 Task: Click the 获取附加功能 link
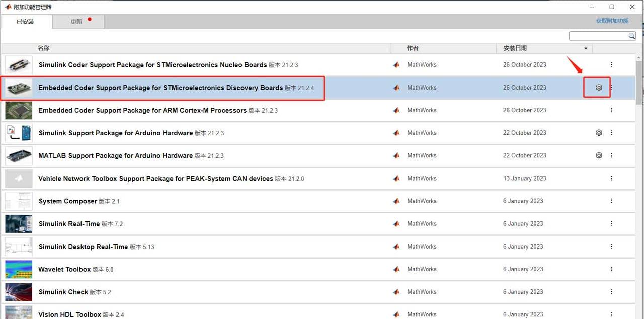pos(612,21)
